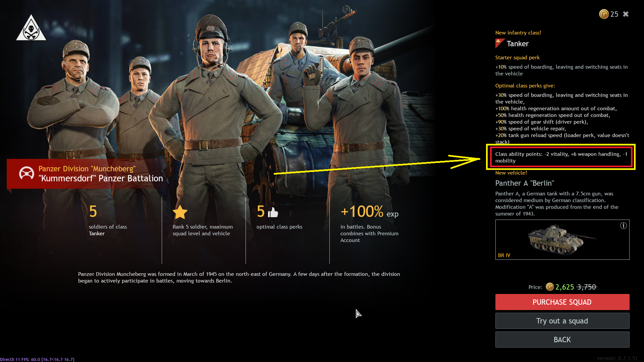Click the steering wheel squad icon
The height and width of the screenshot is (362, 644).
[x=26, y=173]
